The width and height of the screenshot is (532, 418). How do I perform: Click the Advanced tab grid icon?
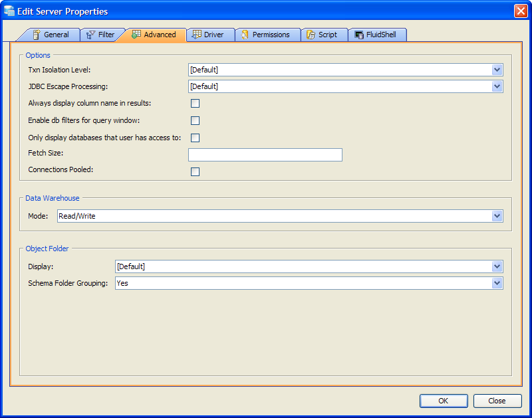[136, 35]
